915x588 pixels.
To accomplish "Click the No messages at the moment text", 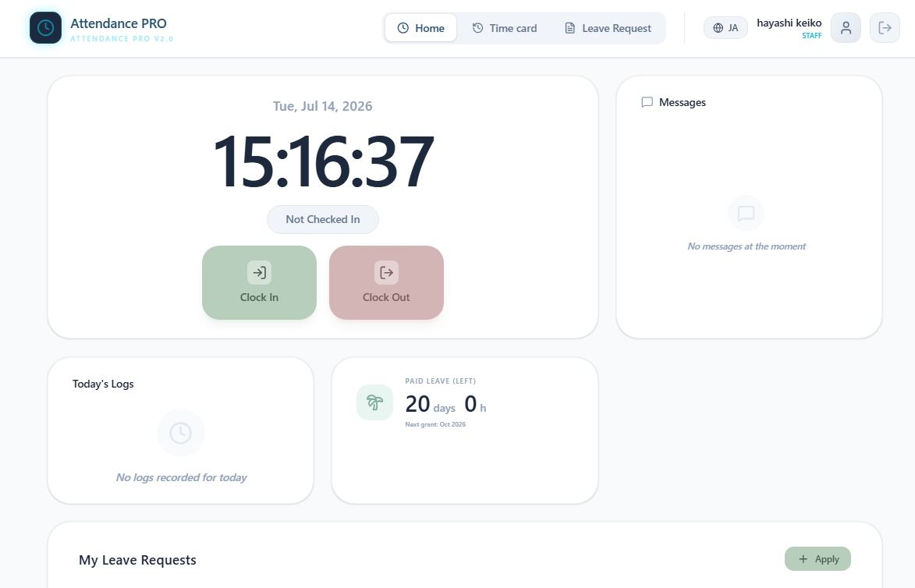I will pos(747,246).
